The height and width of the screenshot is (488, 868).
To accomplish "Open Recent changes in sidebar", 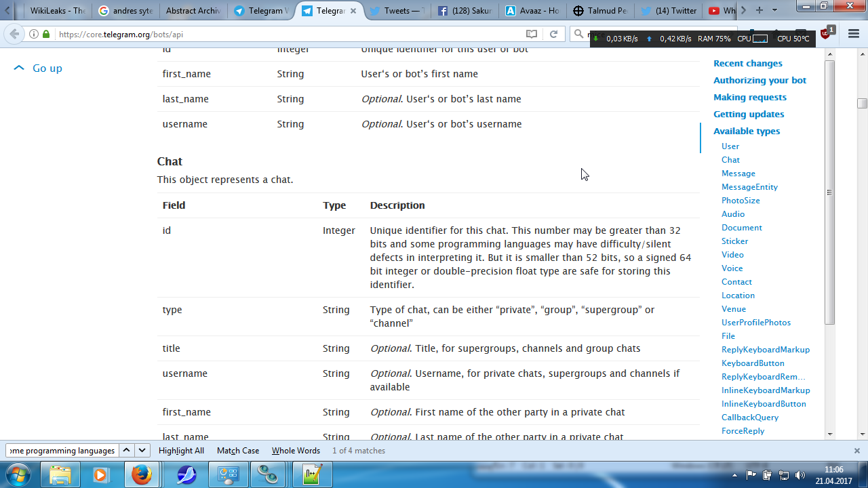I will 748,63.
